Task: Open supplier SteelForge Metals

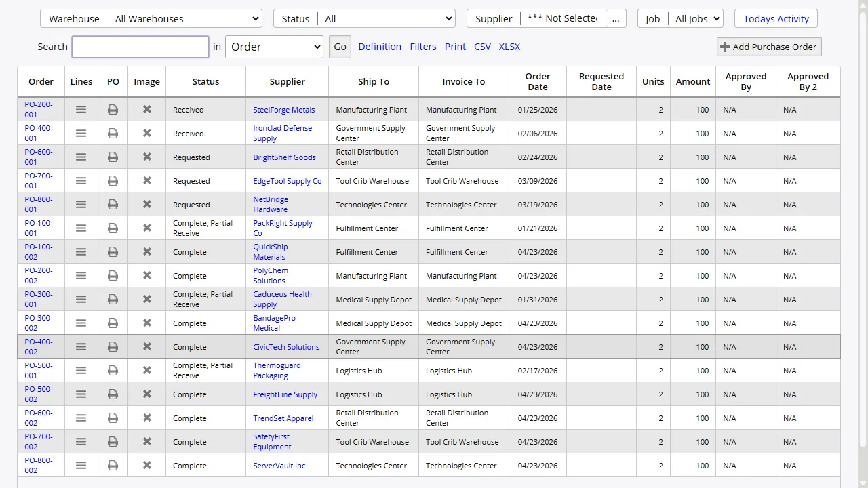Action: coord(283,109)
